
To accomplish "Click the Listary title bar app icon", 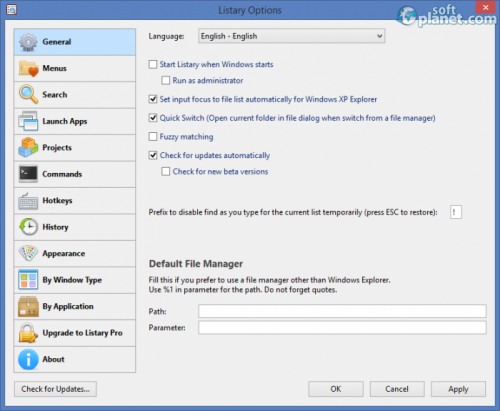I will pyautogui.click(x=11, y=10).
